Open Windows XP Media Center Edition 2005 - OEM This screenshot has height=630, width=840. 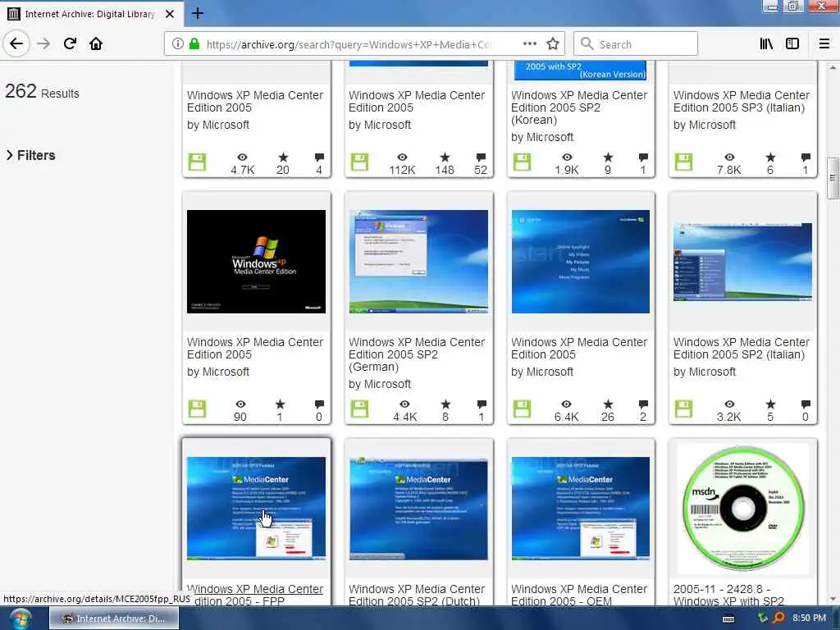pos(579,596)
